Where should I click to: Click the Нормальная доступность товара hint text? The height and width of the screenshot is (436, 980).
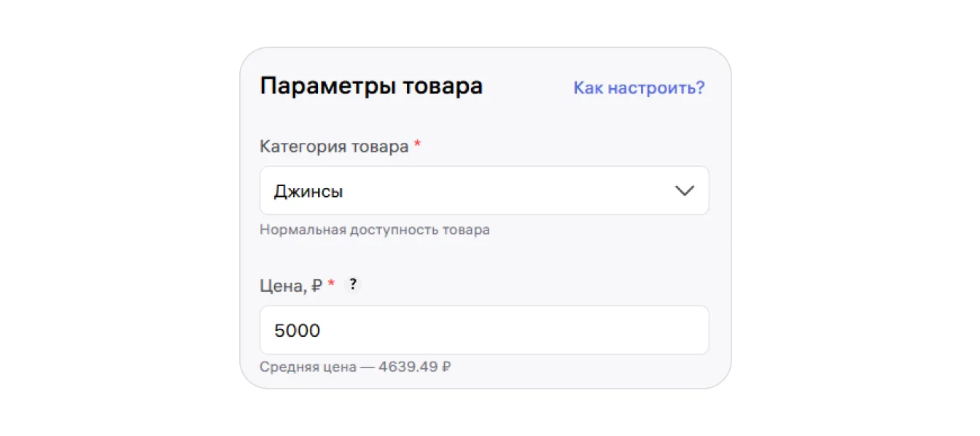click(x=375, y=230)
